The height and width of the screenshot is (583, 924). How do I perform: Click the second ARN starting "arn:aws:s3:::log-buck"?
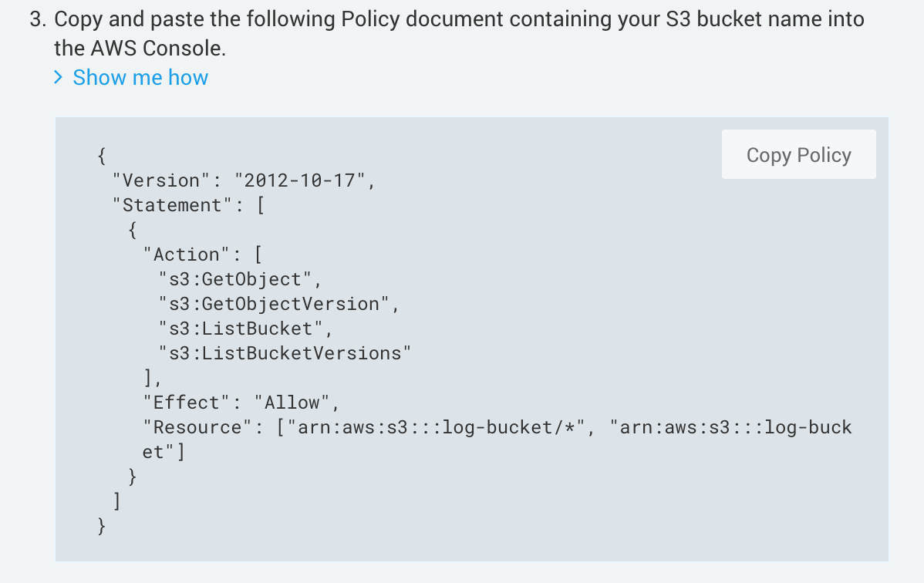tap(730, 427)
